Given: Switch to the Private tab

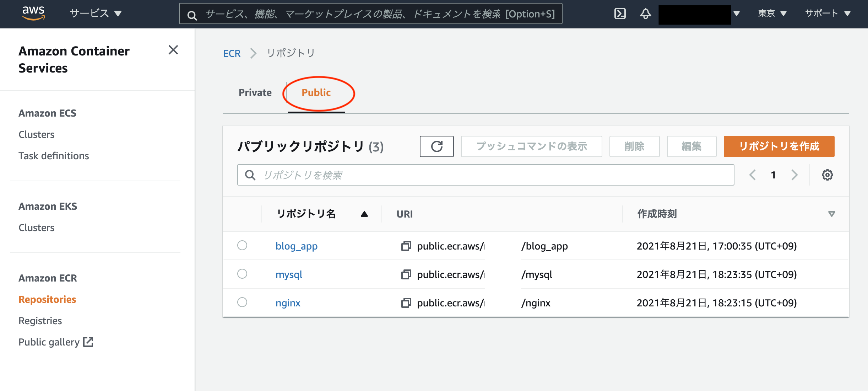Looking at the screenshot, I should click(255, 92).
